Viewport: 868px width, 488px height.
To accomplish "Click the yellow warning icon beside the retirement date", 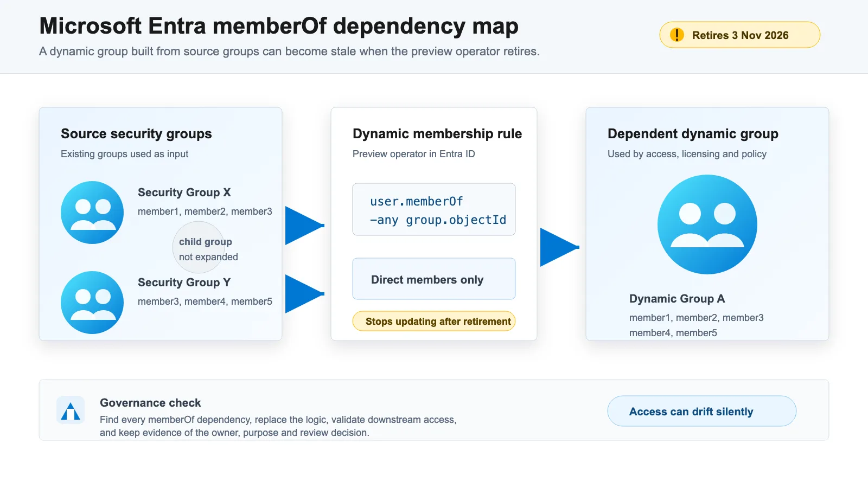I will pos(677,35).
